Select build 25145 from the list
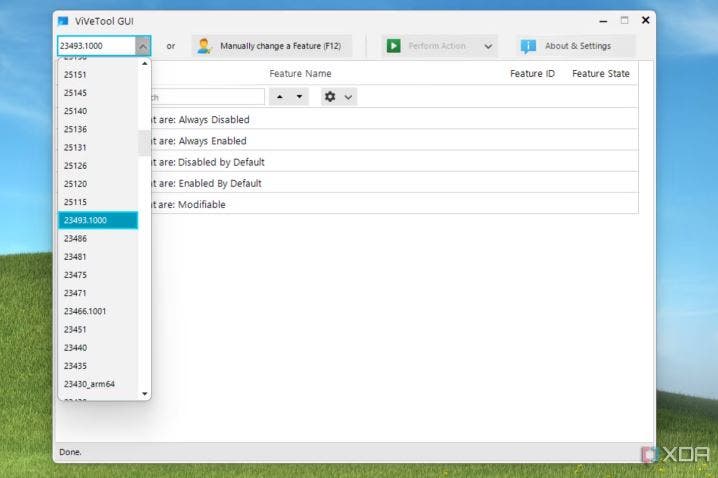 [98, 93]
